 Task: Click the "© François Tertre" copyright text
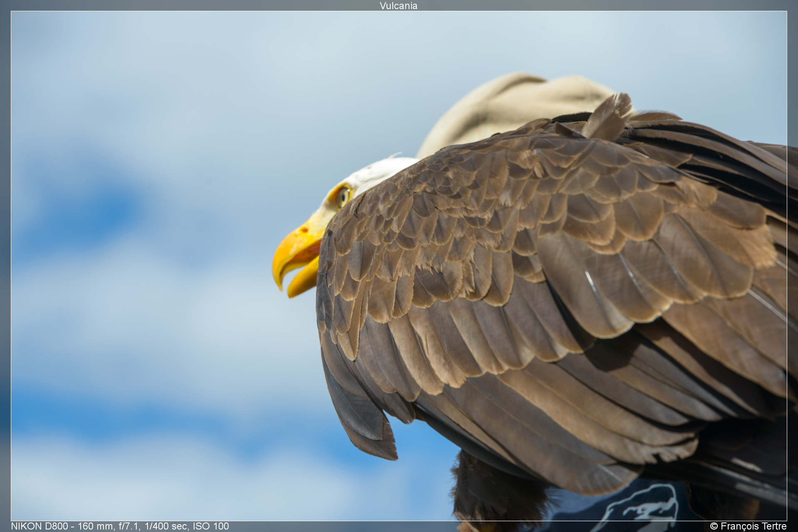[748, 526]
